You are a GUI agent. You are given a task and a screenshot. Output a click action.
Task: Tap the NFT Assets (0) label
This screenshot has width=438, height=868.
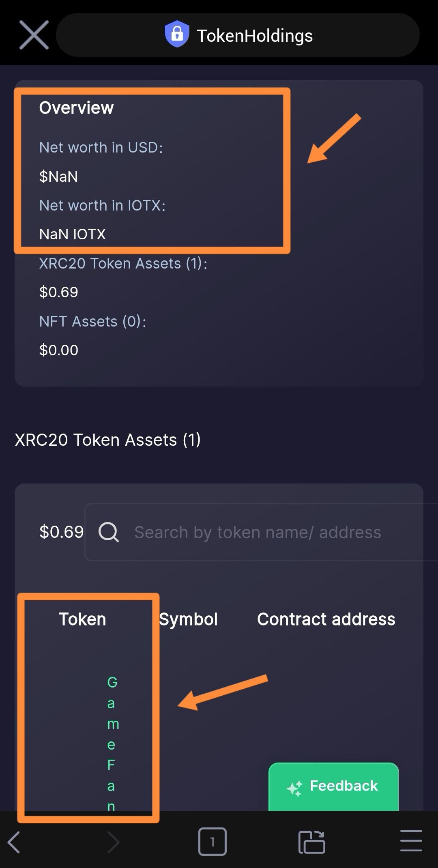pos(92,321)
